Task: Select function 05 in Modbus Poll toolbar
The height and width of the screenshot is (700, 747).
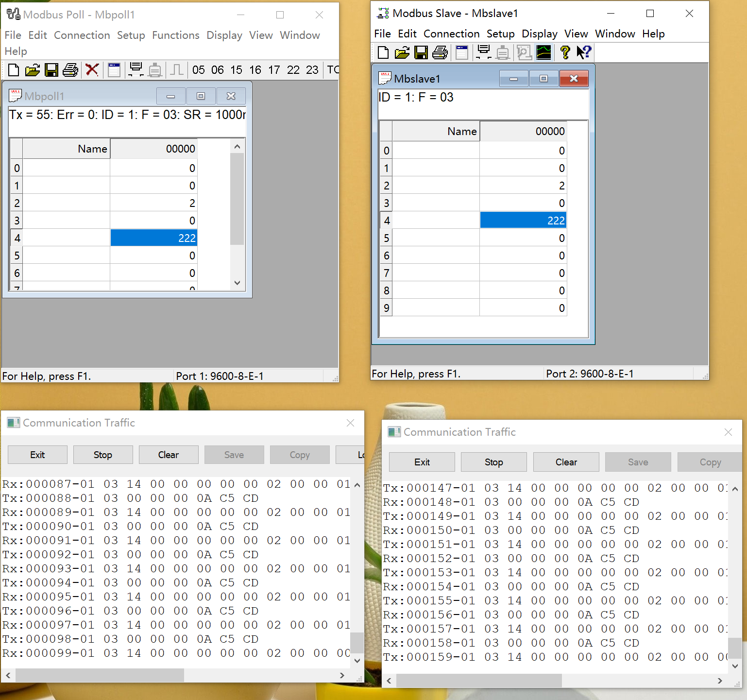Action: pyautogui.click(x=198, y=70)
